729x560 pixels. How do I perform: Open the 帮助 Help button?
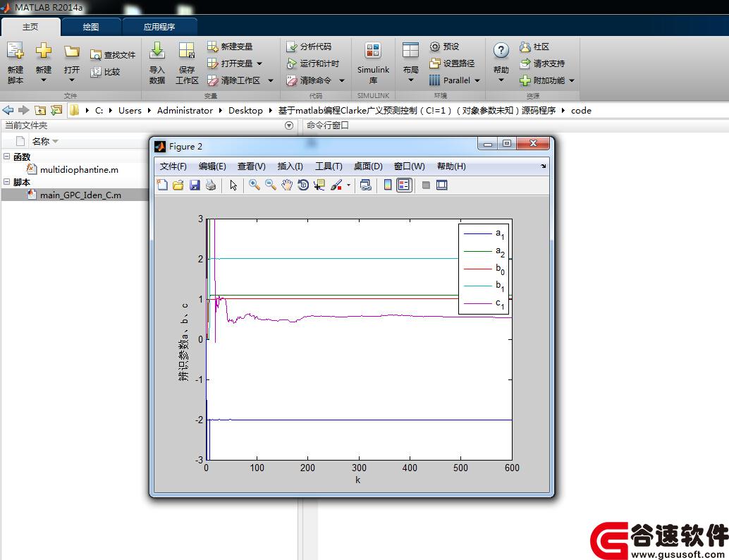pyautogui.click(x=501, y=62)
